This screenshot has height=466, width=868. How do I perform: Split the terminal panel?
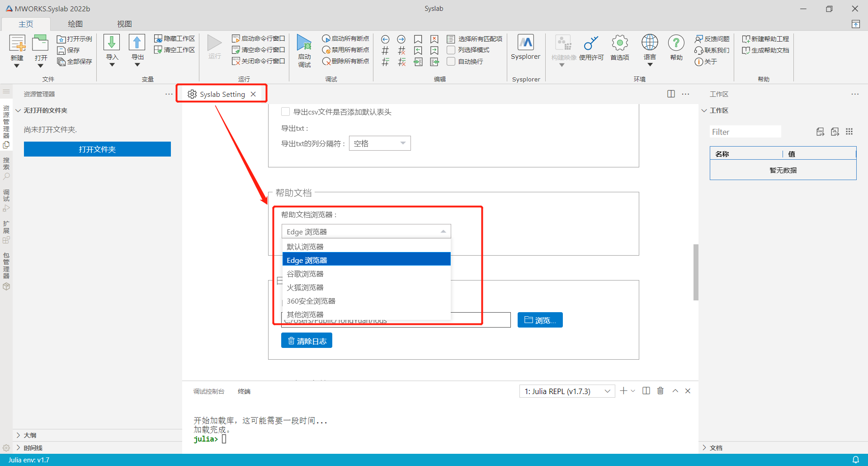pos(646,391)
